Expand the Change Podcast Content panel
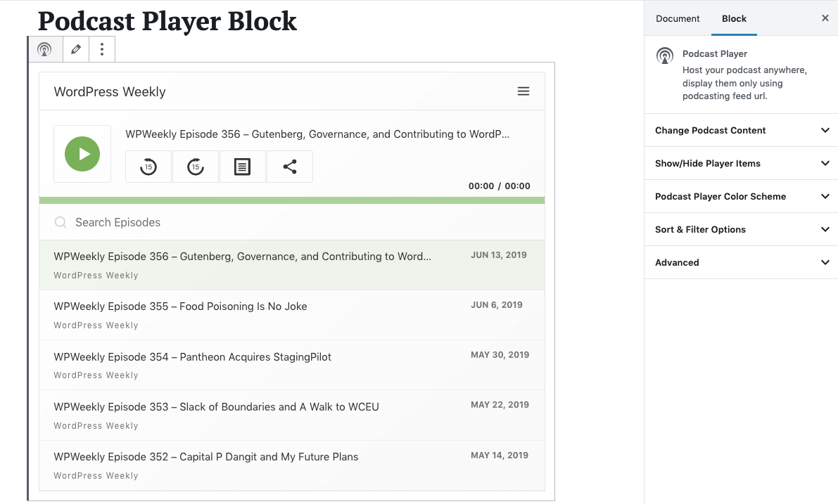This screenshot has width=838, height=504. coord(741,131)
